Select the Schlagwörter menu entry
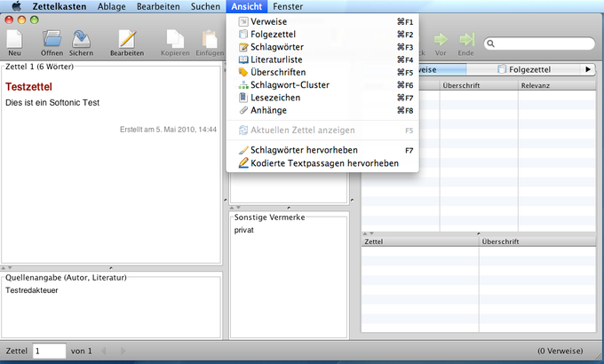Image resolution: width=604 pixels, height=364 pixels. (x=322, y=47)
